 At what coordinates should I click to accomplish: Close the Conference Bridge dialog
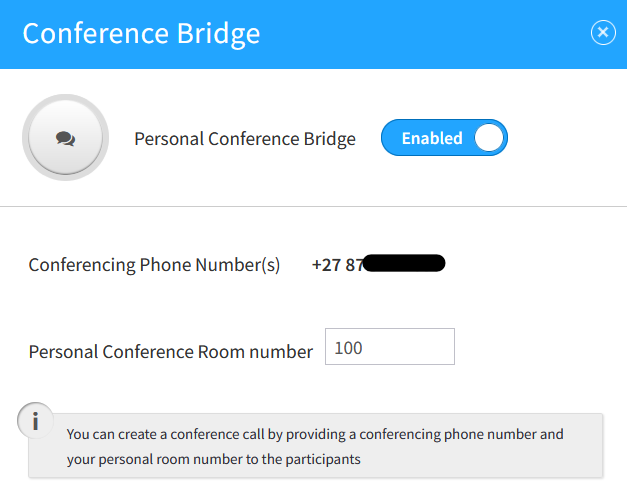[x=603, y=33]
